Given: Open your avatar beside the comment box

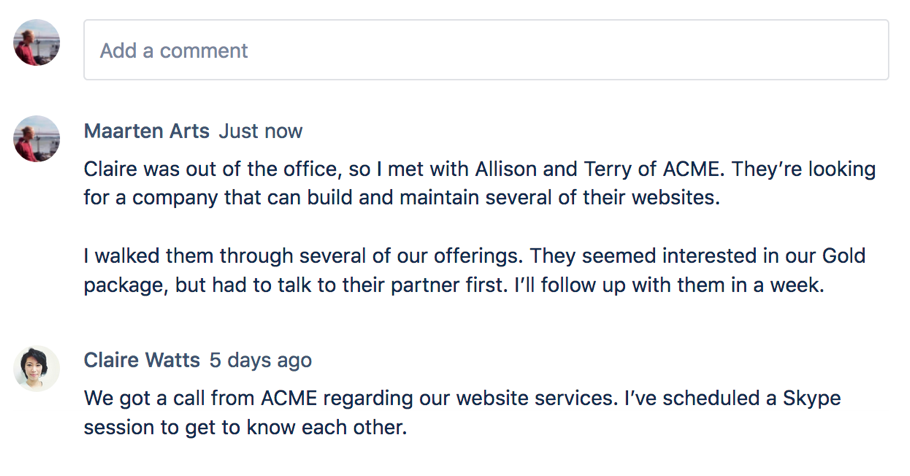Looking at the screenshot, I should (x=37, y=42).
